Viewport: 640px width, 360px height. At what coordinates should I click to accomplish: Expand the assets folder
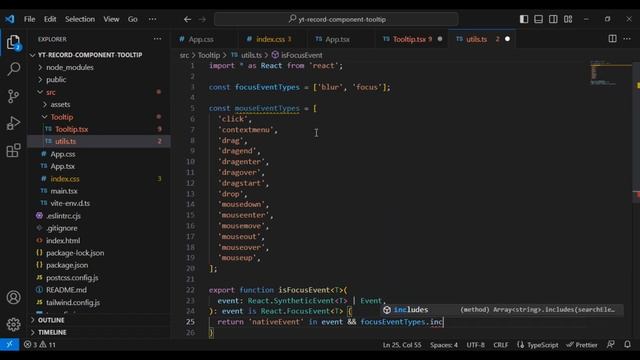pyautogui.click(x=60, y=104)
